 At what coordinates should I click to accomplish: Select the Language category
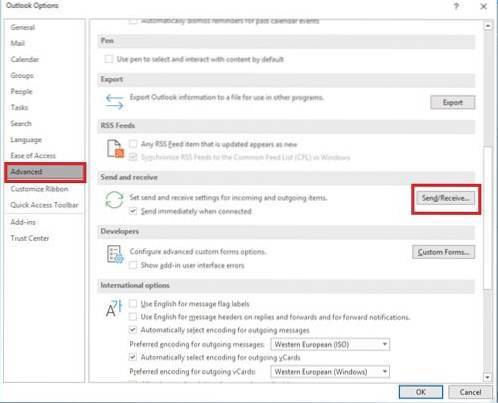click(26, 140)
